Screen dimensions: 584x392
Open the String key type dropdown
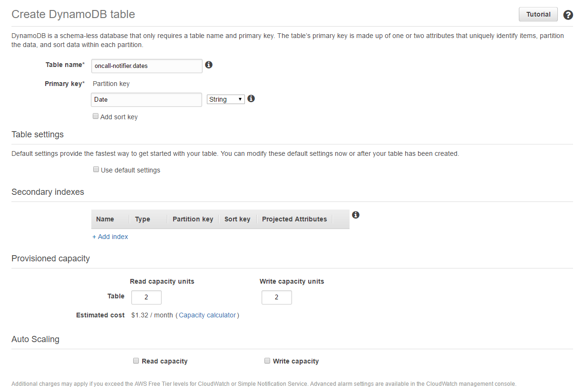[x=226, y=99]
